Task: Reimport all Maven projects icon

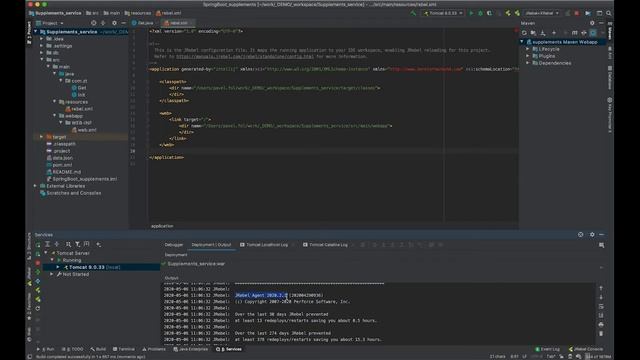Action: [524, 33]
